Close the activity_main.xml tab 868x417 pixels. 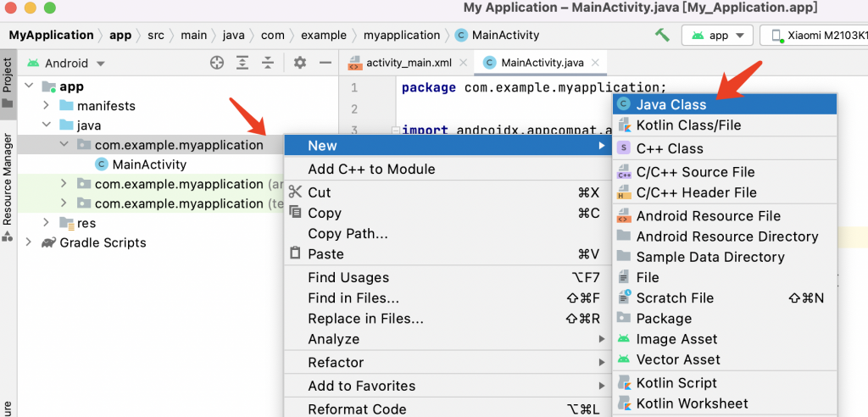tap(464, 63)
